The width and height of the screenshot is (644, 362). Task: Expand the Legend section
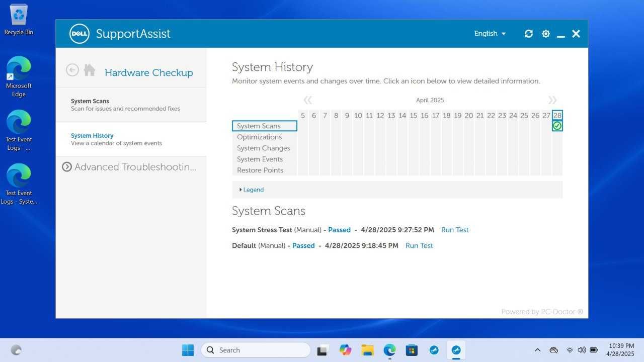tap(252, 190)
